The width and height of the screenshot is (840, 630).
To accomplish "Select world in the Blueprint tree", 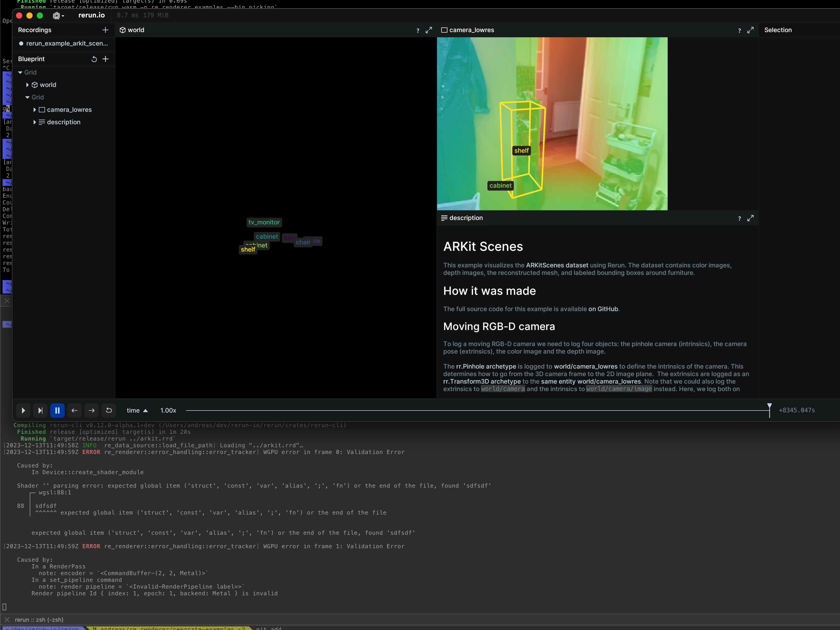I will click(48, 85).
